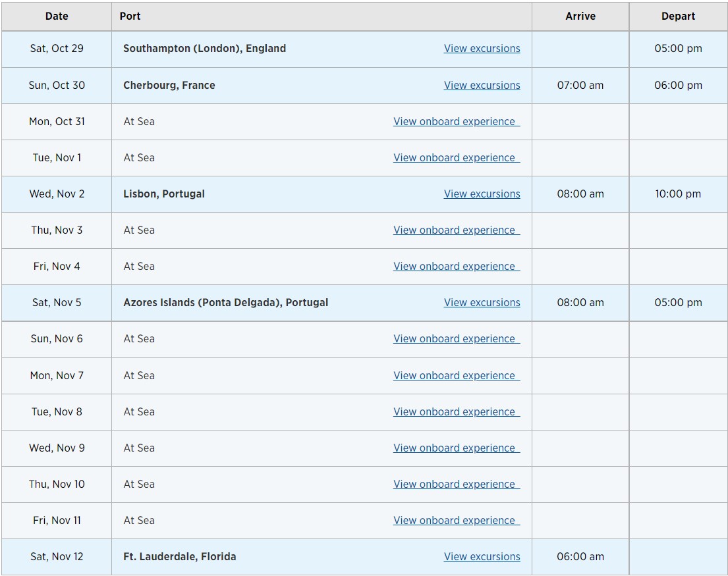Open View onboard experience for Fri, Nov 4
The image size is (728, 576).
pos(457,266)
